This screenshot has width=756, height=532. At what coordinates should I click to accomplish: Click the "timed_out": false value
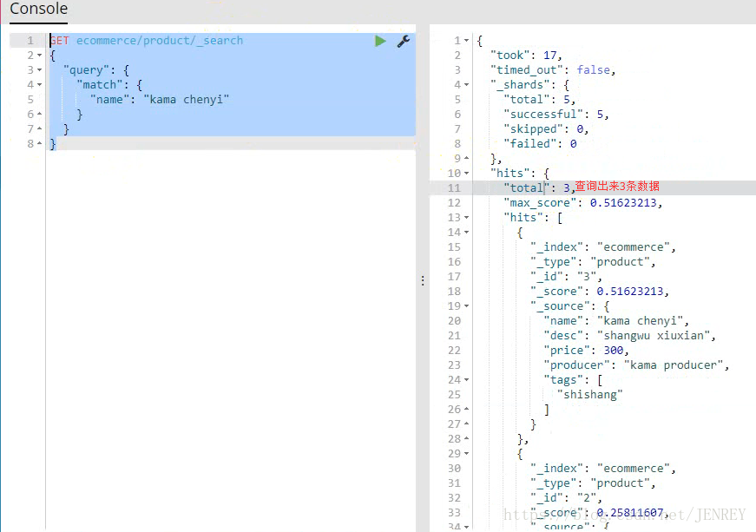[x=593, y=70]
